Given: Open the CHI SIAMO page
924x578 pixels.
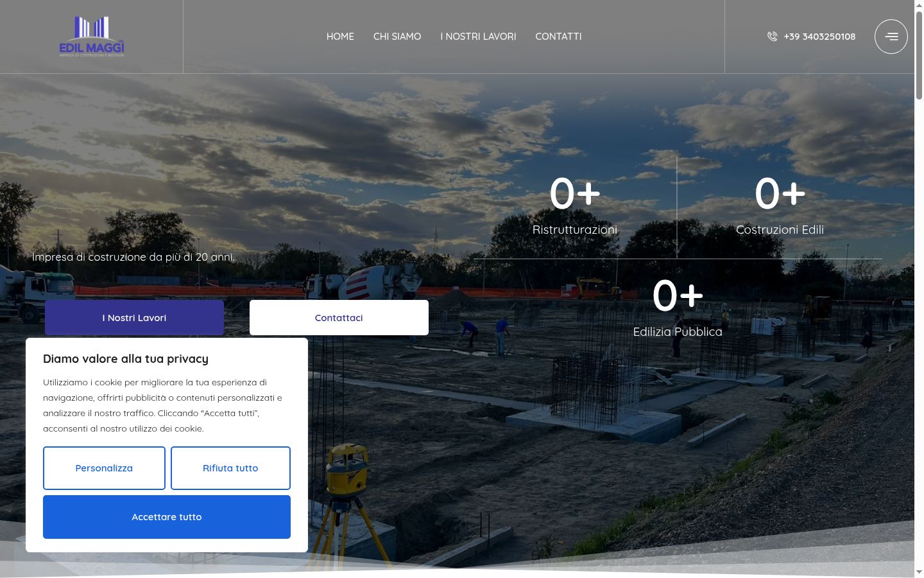Looking at the screenshot, I should (397, 37).
